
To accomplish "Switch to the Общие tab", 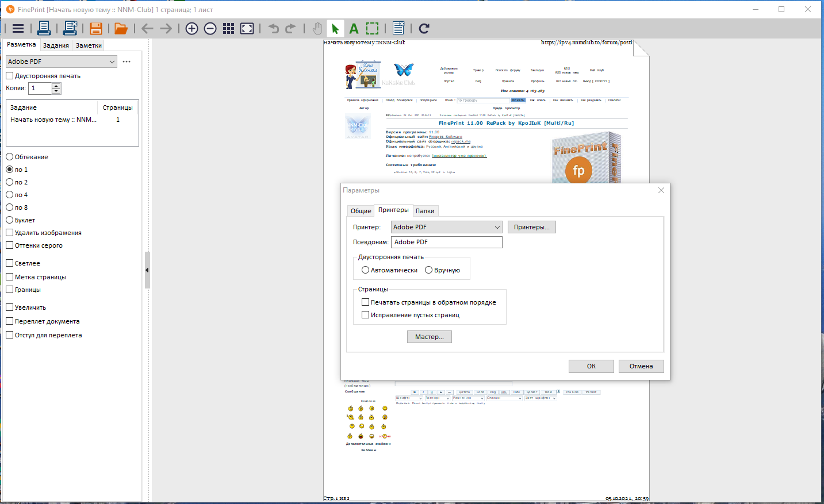I will tap(361, 211).
